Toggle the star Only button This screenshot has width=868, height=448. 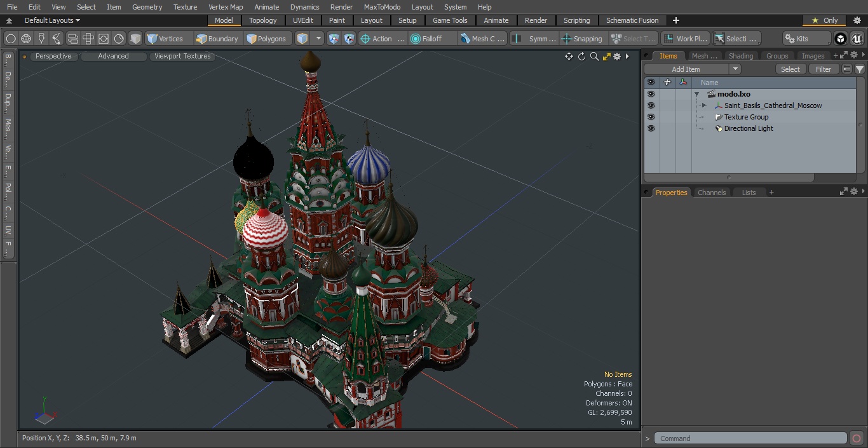(825, 20)
